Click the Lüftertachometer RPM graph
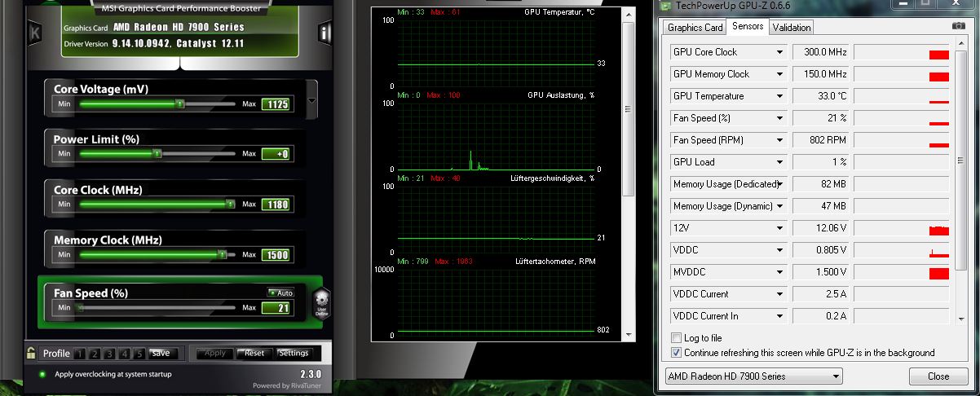Screen dimensions: 980x396 (496, 301)
